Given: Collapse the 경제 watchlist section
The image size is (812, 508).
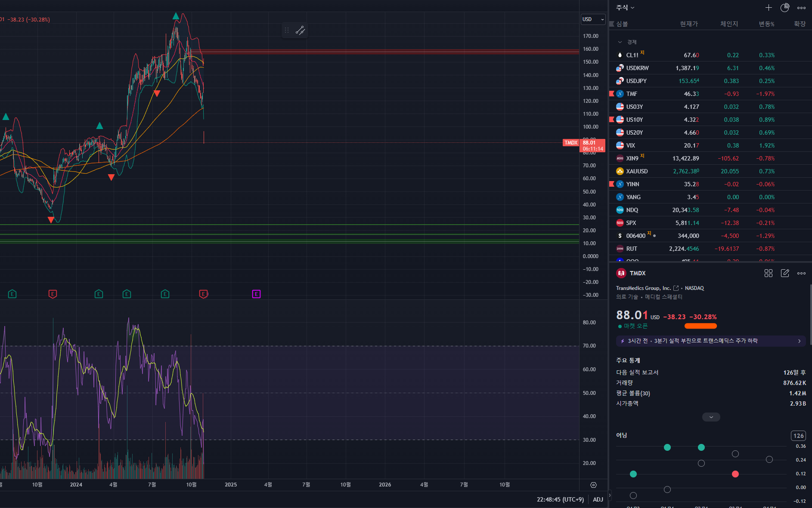Looking at the screenshot, I should (x=620, y=42).
